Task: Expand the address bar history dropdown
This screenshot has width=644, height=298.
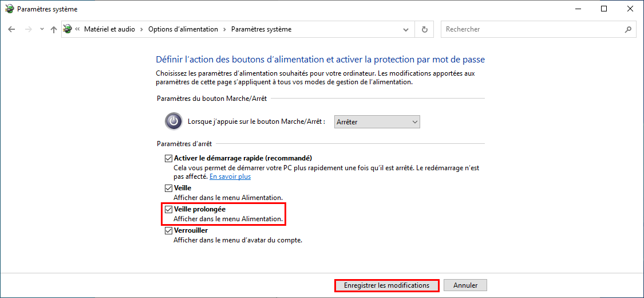Action: (406, 30)
